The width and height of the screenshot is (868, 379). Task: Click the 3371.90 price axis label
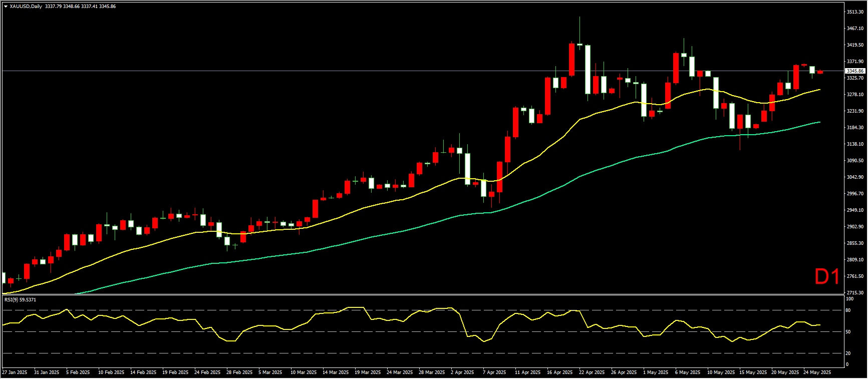(855, 62)
